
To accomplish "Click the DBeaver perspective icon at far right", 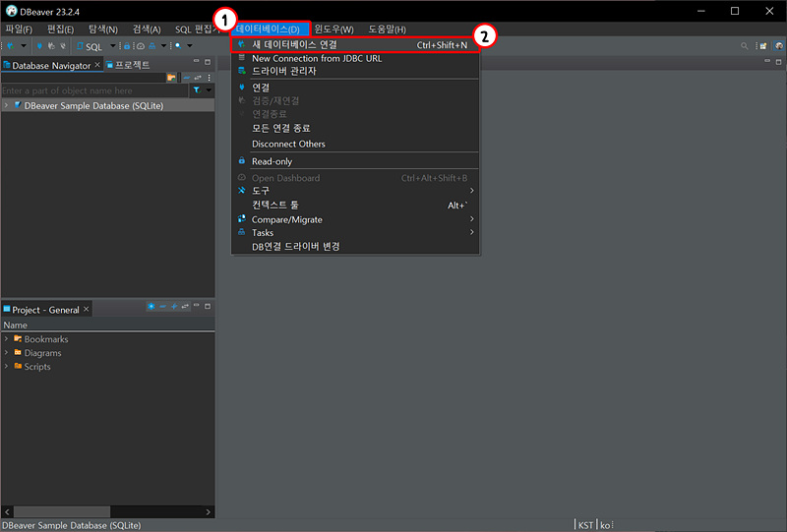I will click(778, 46).
